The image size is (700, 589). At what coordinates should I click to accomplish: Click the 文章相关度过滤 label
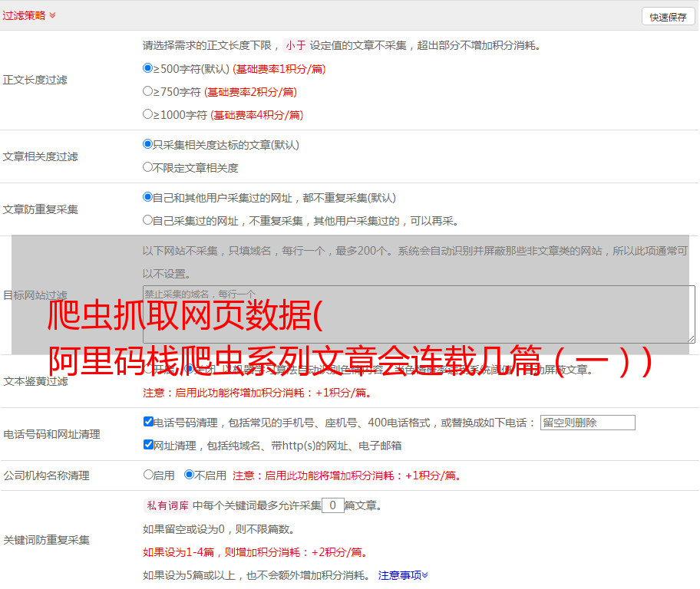(40, 156)
